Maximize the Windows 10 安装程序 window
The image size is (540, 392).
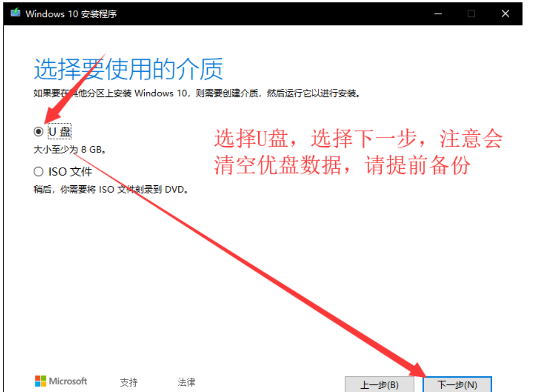[x=471, y=14]
